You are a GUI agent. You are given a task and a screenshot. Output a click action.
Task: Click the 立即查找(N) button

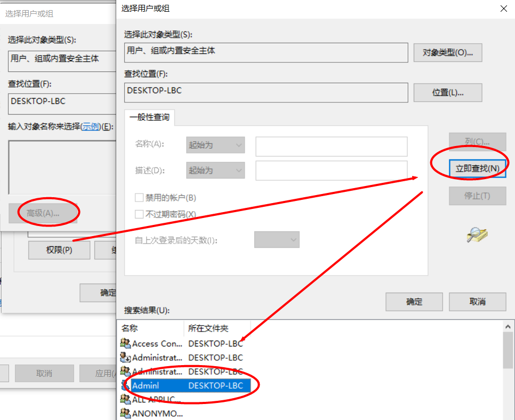[477, 168]
